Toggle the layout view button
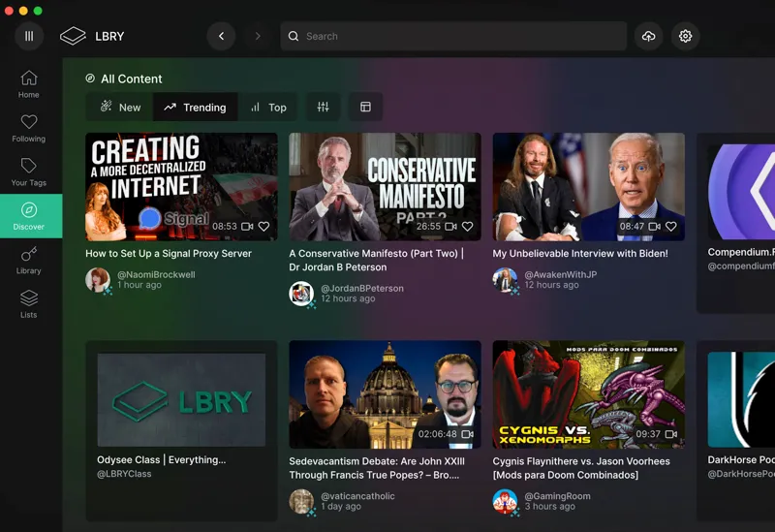Image resolution: width=775 pixels, height=532 pixels. pos(365,107)
